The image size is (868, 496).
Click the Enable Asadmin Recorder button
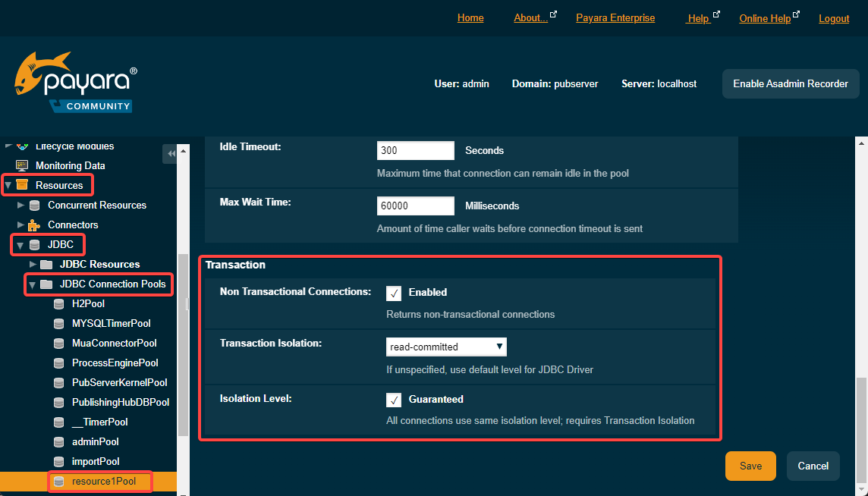click(x=790, y=83)
